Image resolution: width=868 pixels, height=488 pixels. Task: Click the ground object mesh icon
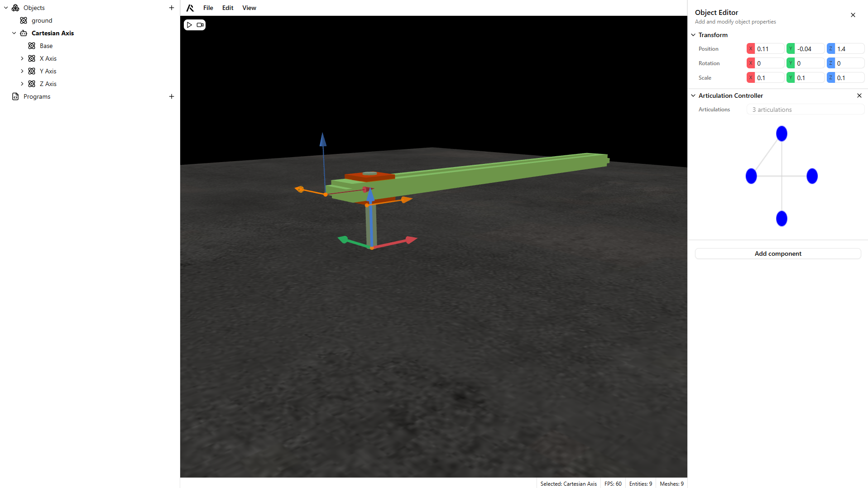(24, 20)
